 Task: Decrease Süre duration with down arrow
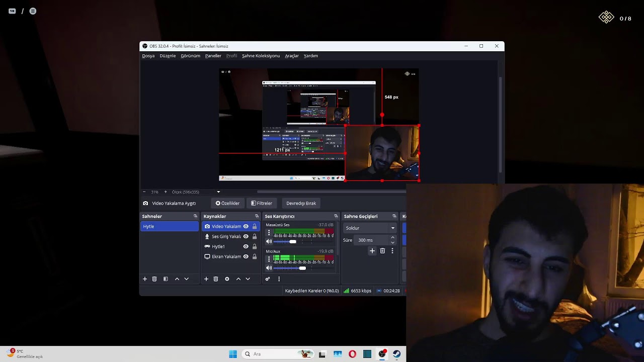pyautogui.click(x=392, y=242)
